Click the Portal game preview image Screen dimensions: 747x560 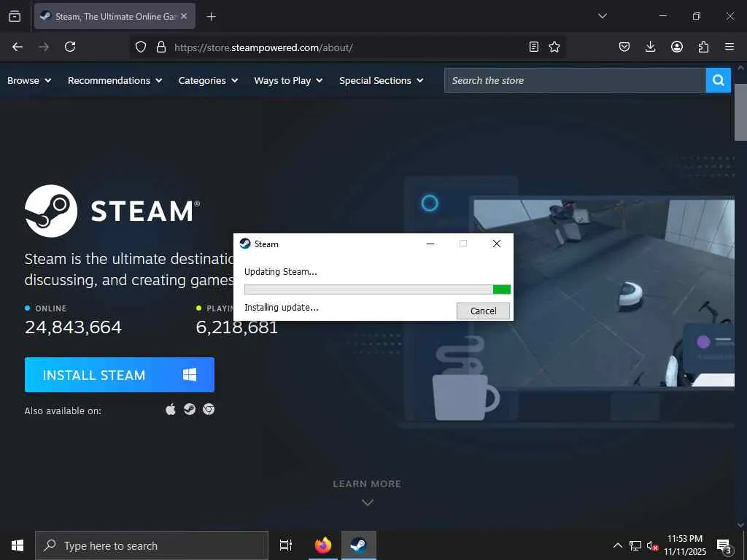603,293
